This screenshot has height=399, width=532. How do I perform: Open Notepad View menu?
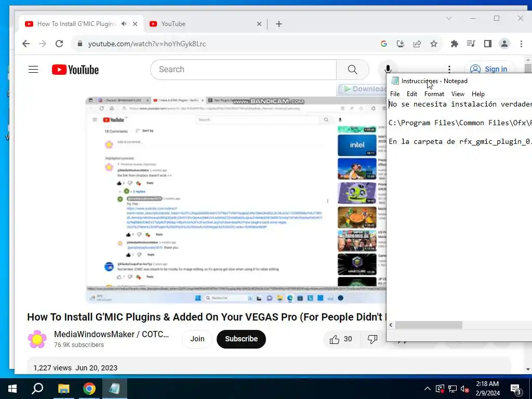coord(458,94)
